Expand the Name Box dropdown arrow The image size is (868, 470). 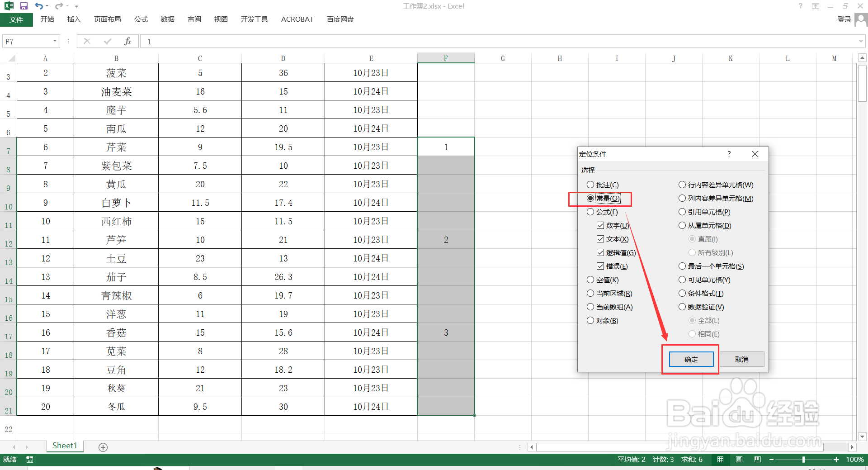pyautogui.click(x=55, y=41)
